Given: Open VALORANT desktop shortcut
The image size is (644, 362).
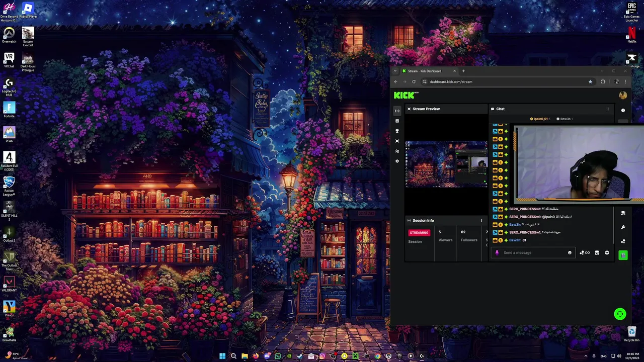Looking at the screenshot, I should point(9,284).
